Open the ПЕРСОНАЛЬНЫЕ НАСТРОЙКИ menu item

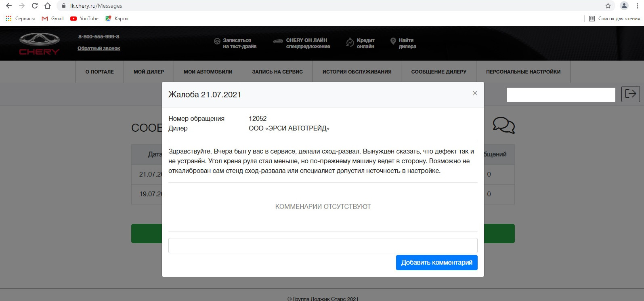coord(523,72)
